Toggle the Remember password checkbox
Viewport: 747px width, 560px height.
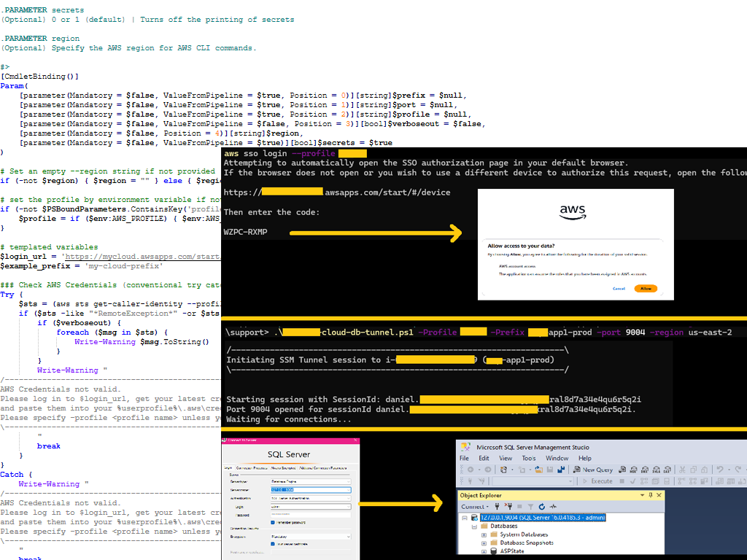(273, 522)
